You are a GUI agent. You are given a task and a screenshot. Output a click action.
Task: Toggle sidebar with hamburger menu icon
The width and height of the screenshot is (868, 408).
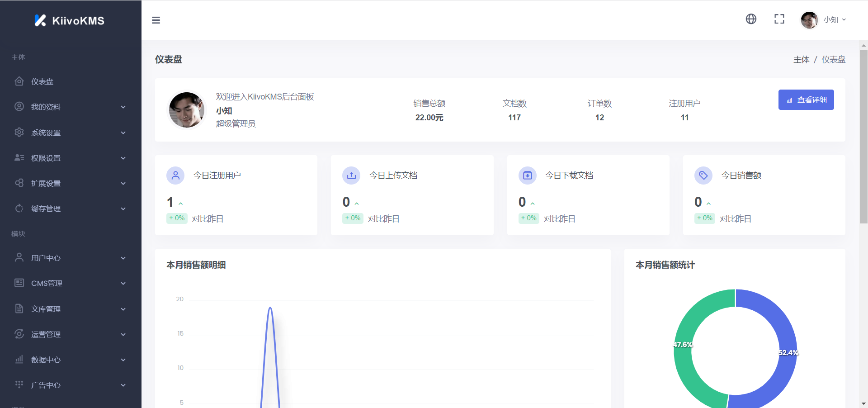click(156, 20)
